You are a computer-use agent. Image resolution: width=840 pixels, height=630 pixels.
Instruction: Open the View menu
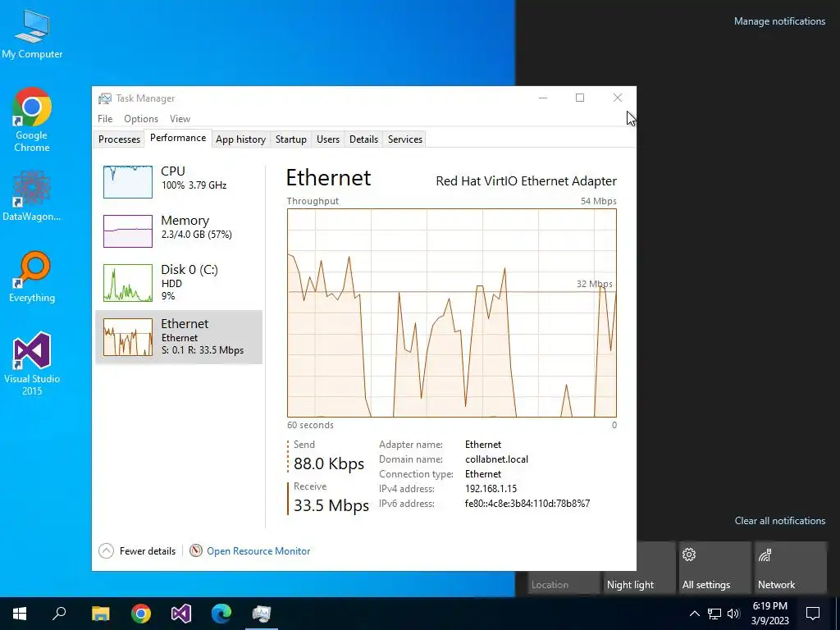click(x=180, y=118)
